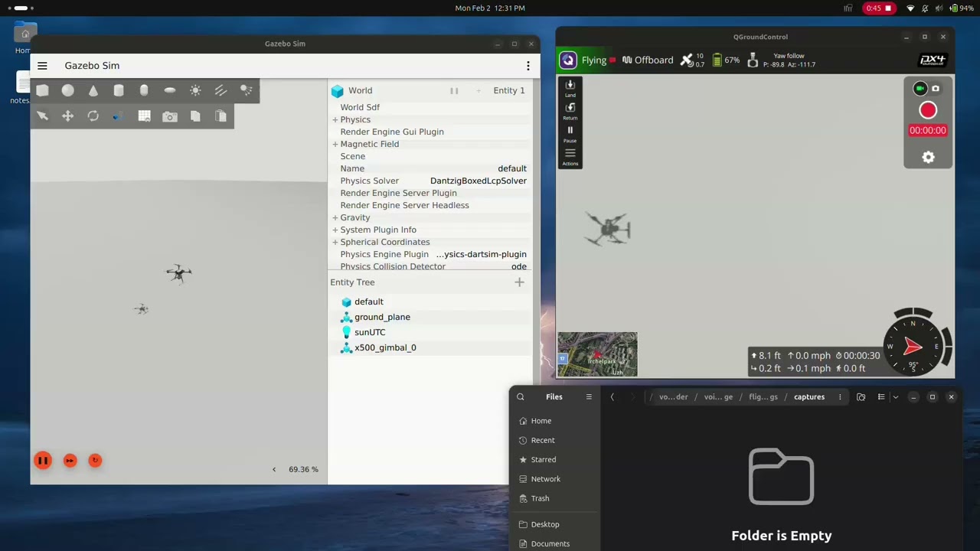Toggle pause in the World inspector header
This screenshot has width=980, height=551.
454,91
